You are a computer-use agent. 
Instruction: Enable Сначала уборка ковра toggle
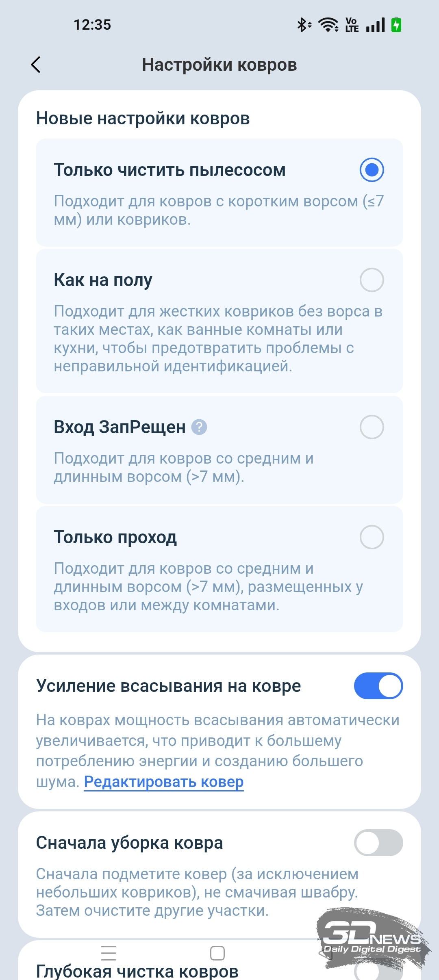pos(378,843)
